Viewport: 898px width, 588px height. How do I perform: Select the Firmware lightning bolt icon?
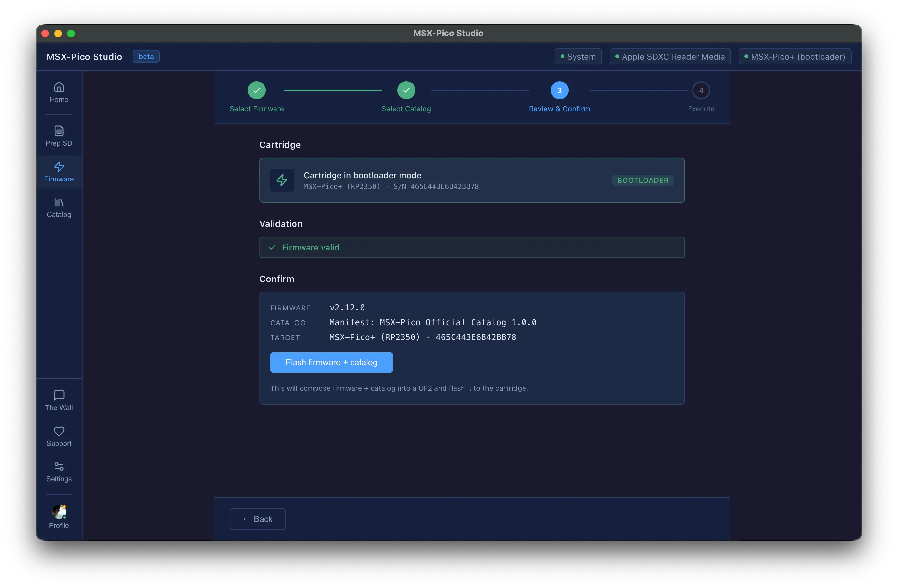[x=59, y=167]
